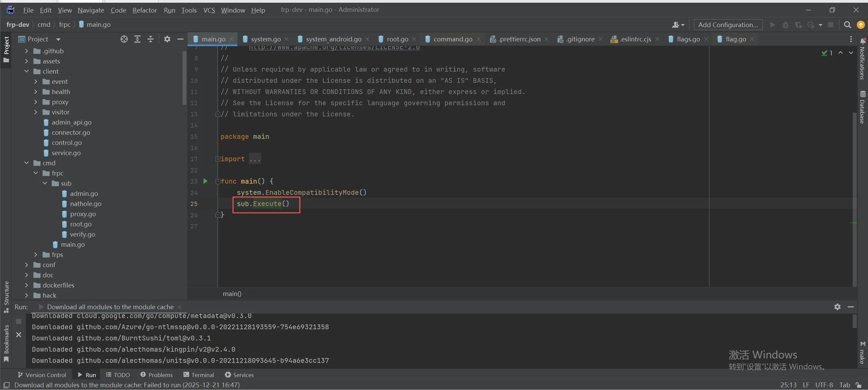This screenshot has width=868, height=390.
Task: Click the Add Configuration button
Action: tap(728, 25)
